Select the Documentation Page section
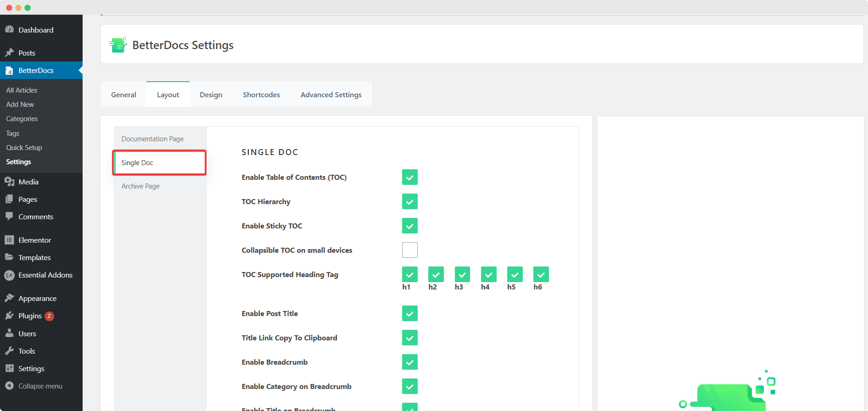Image resolution: width=868 pixels, height=411 pixels. pos(160,139)
